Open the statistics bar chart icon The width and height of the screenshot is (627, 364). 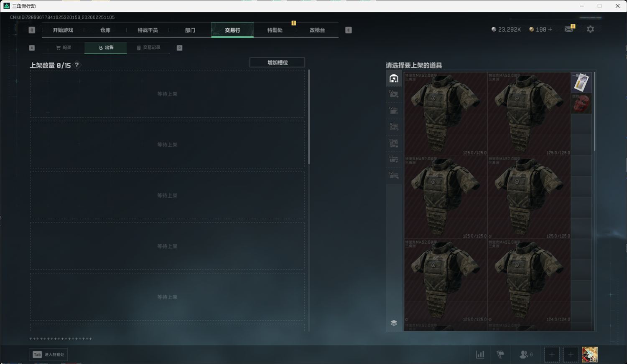tap(480, 354)
